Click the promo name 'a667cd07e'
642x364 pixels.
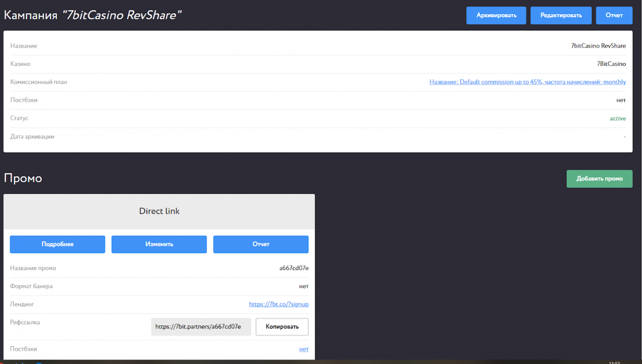294,268
